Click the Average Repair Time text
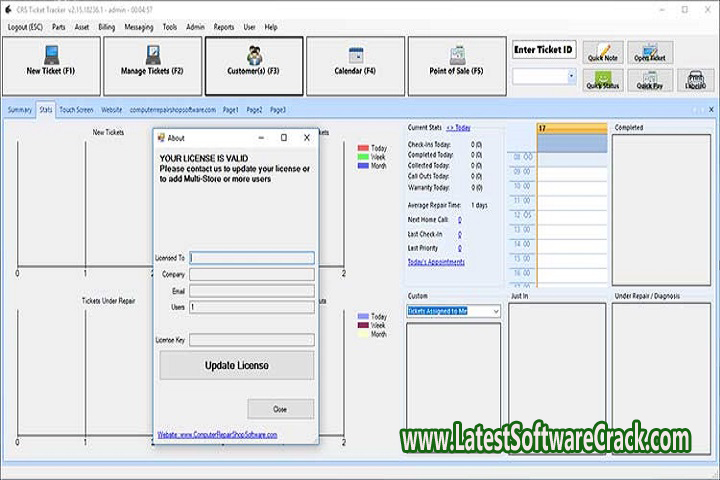 pyautogui.click(x=434, y=205)
